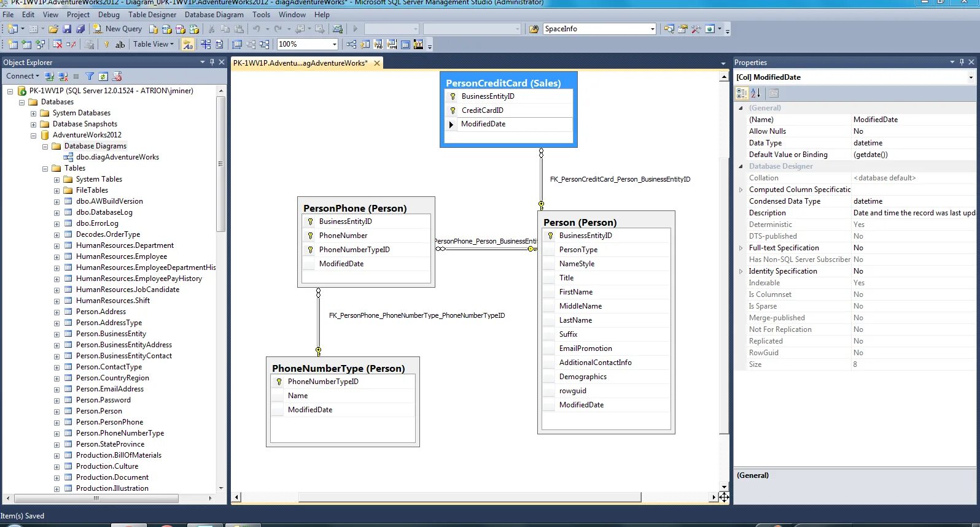The image size is (980, 527).
Task: Open the Table Designer menu
Action: point(152,14)
